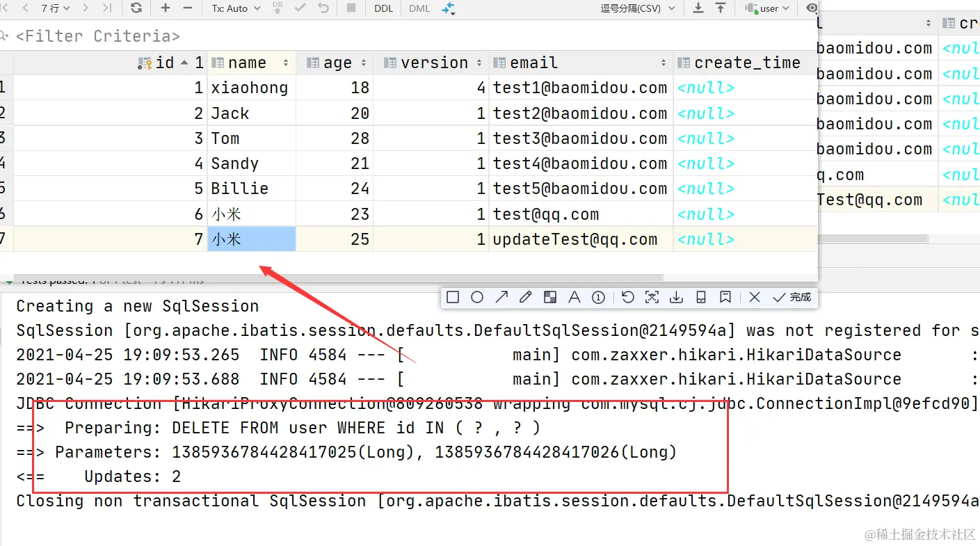Screen dimensions: 980x546
Task: Select the circle annotation tool
Action: [x=477, y=298]
